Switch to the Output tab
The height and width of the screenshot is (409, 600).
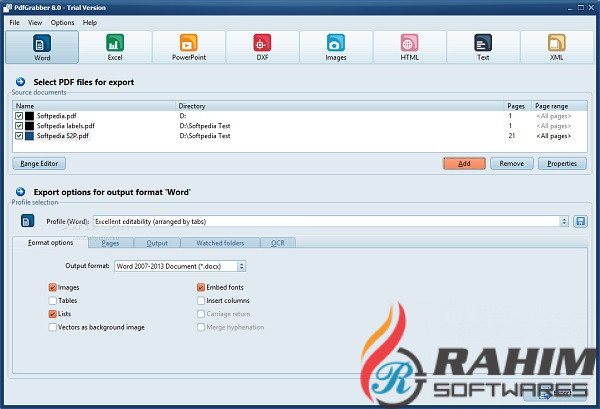pos(157,243)
